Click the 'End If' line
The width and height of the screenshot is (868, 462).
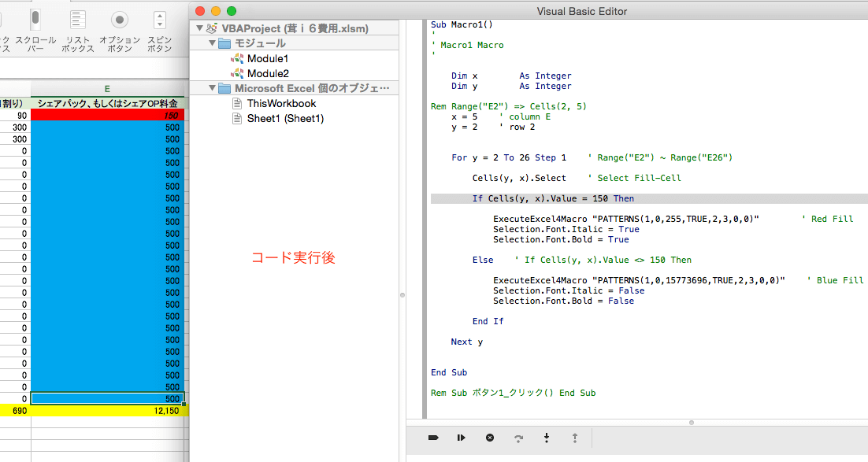tap(488, 321)
